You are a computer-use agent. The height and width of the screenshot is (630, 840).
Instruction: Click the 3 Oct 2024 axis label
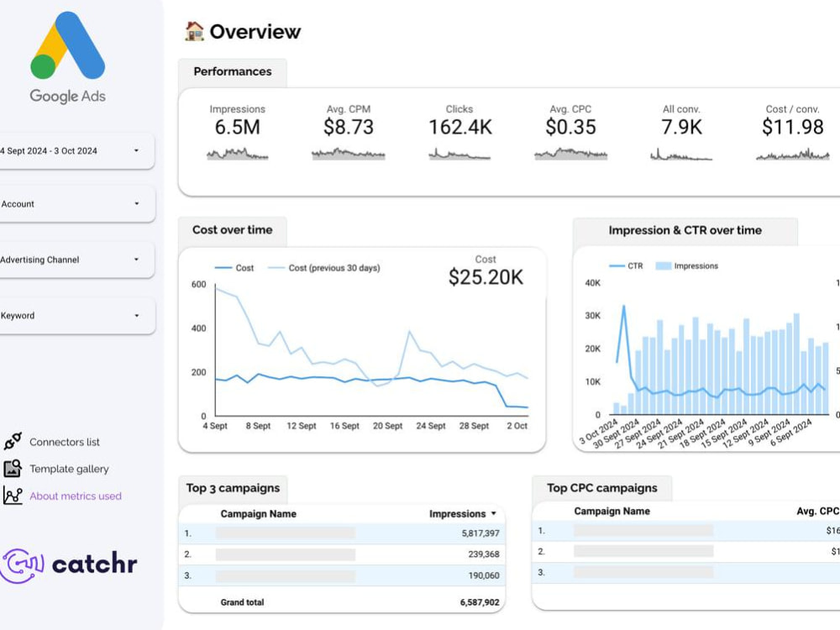coord(598,432)
